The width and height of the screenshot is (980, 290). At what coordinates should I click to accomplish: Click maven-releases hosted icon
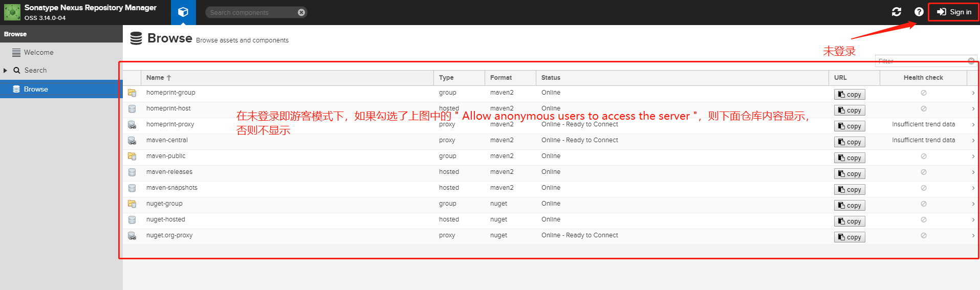pyautogui.click(x=132, y=172)
